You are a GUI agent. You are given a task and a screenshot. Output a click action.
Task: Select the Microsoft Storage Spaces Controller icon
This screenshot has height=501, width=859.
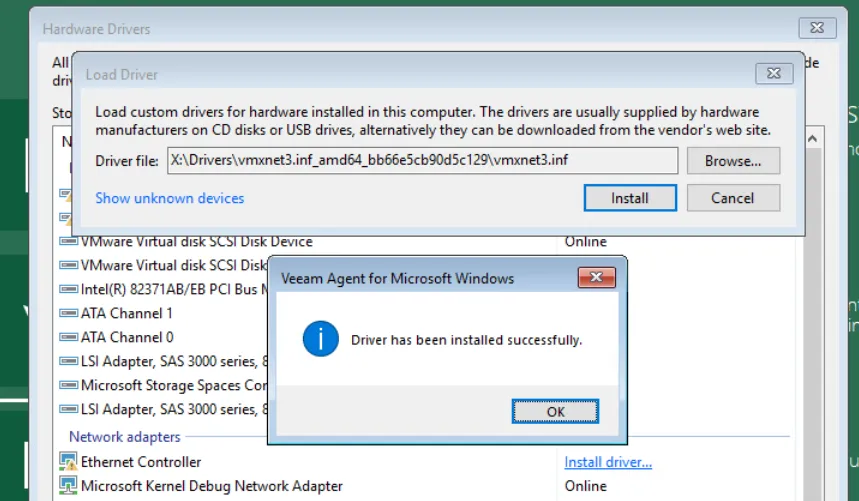pyautogui.click(x=68, y=385)
